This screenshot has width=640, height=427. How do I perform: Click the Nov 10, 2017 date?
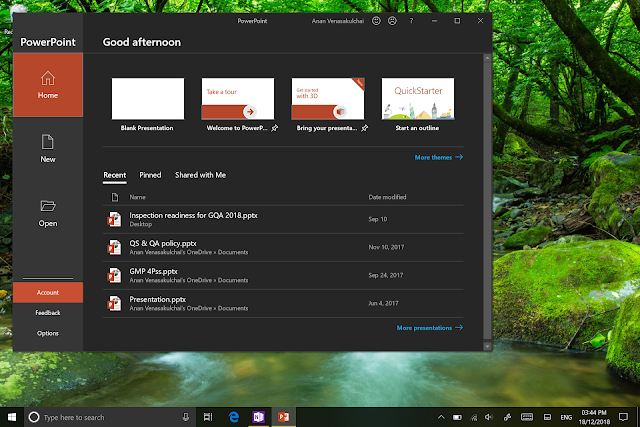click(386, 247)
